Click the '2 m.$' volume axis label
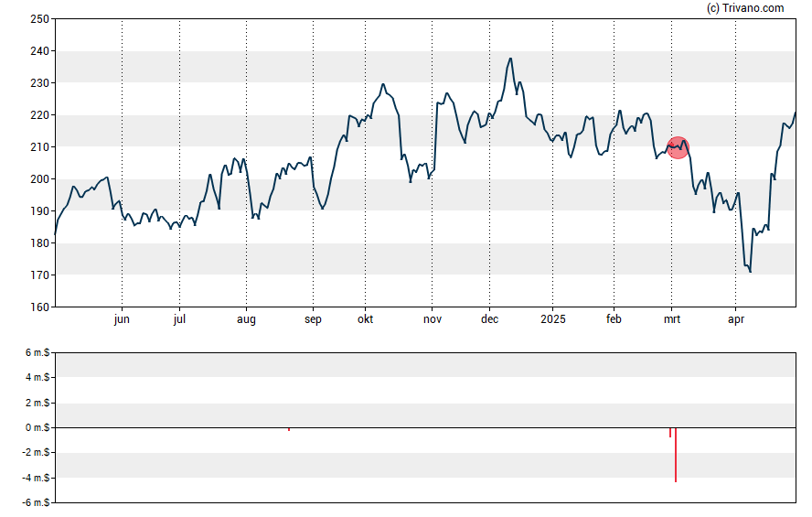The width and height of the screenshot is (812, 517). click(x=37, y=403)
